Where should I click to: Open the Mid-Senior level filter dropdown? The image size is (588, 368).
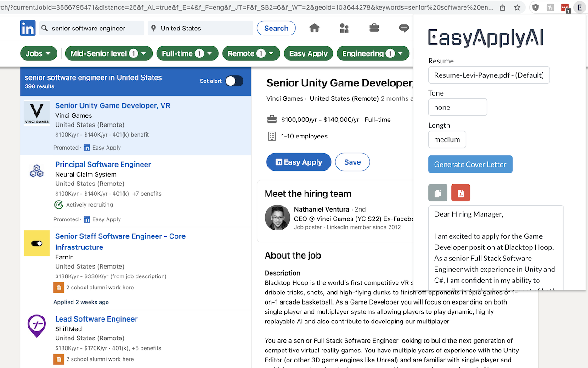(x=108, y=53)
